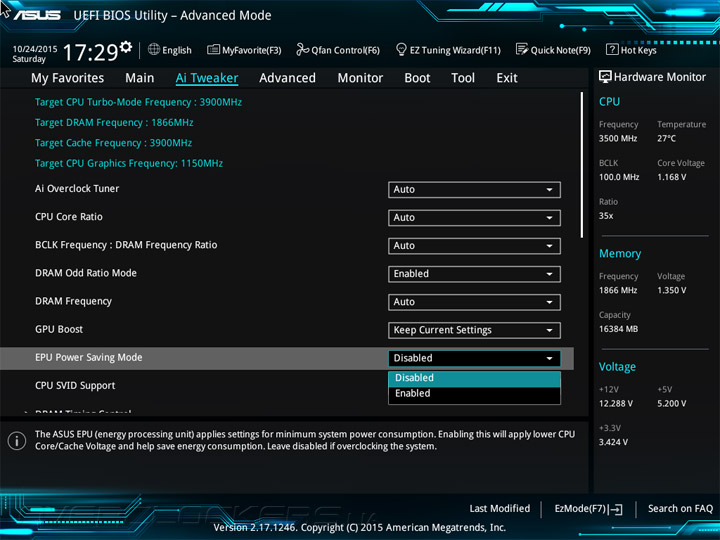Click the Hot Keys question mark icon

612,50
